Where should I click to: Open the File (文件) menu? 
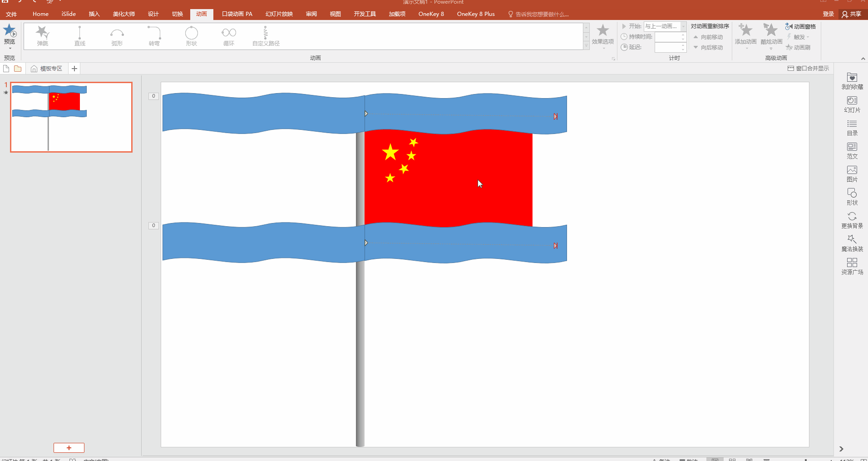[x=11, y=14]
